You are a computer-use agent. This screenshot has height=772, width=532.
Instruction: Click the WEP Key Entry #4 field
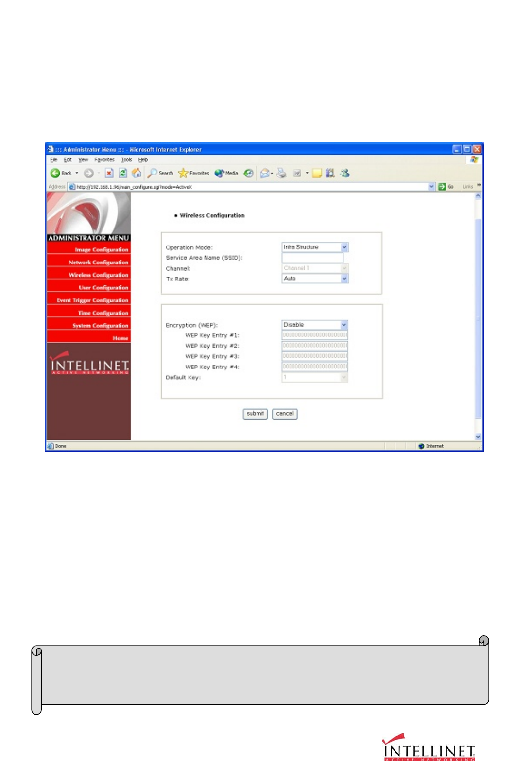point(315,367)
